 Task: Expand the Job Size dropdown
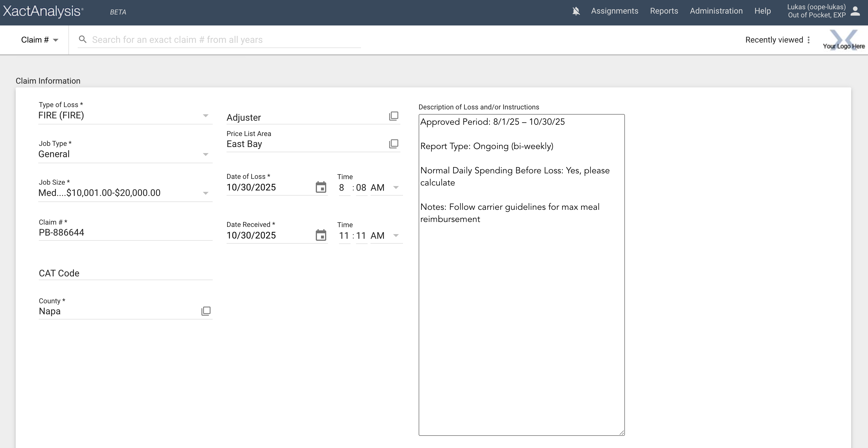coord(206,193)
